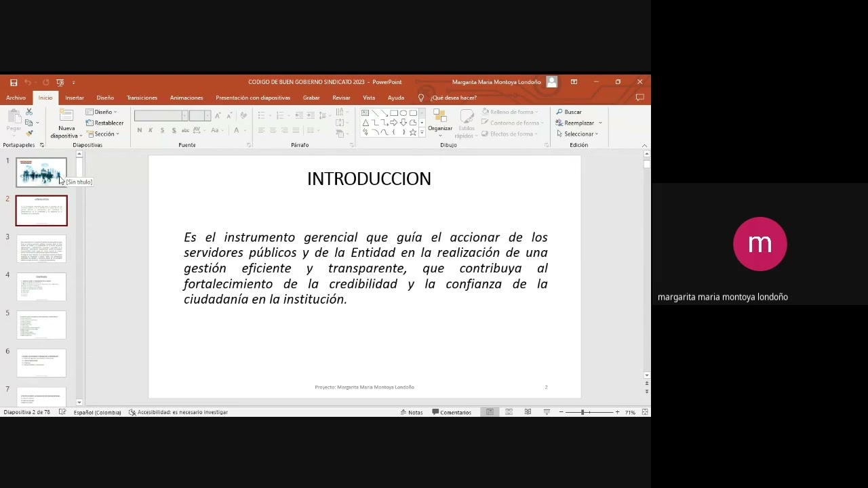Click the spell check icon in status bar

[x=62, y=412]
